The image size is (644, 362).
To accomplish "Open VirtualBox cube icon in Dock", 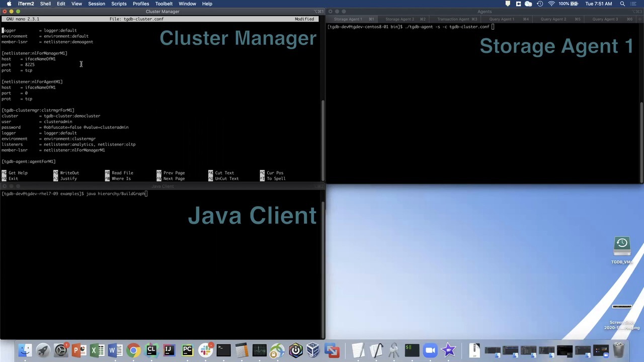I will (x=313, y=350).
